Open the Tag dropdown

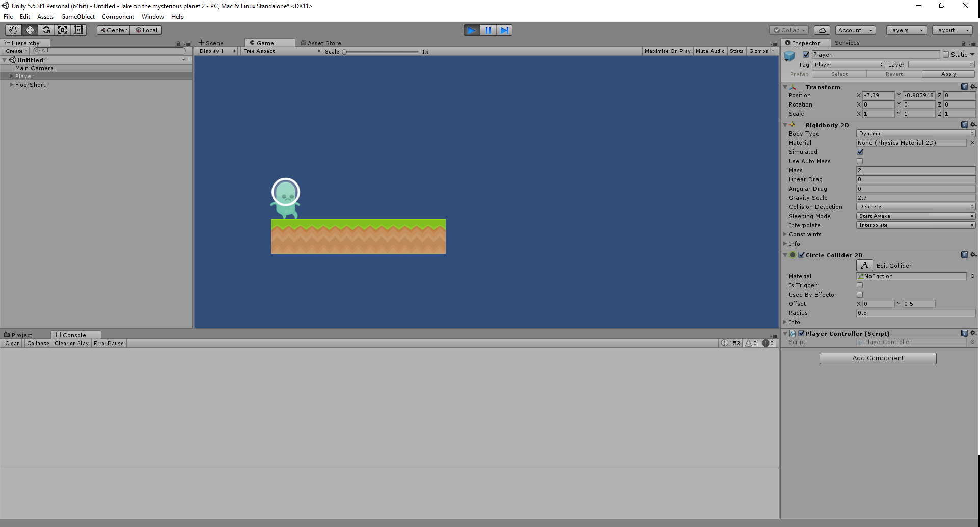pos(848,65)
